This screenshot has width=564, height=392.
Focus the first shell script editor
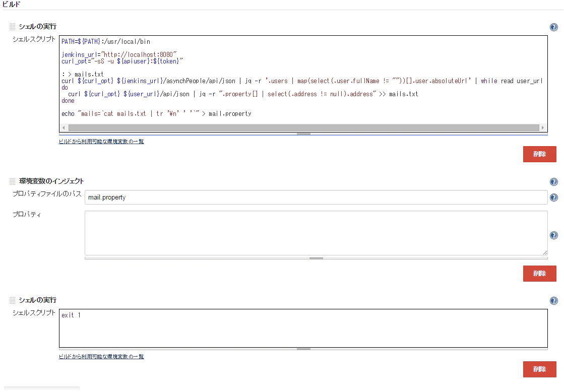pyautogui.click(x=303, y=84)
